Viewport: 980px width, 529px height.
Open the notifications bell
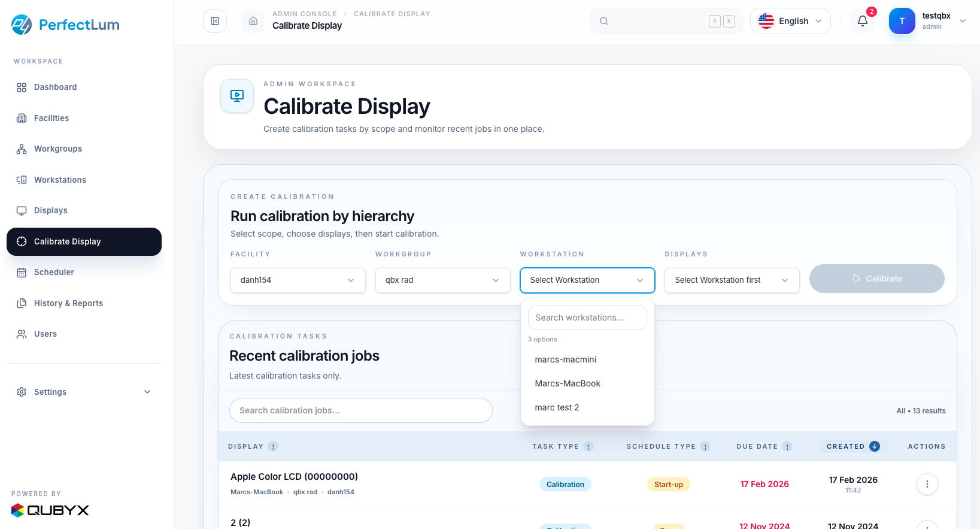click(862, 21)
